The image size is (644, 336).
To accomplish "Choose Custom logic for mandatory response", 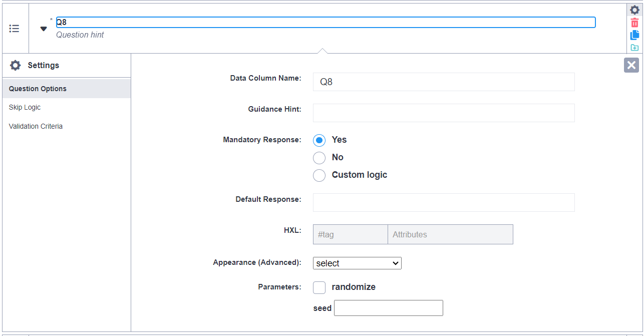I will tap(319, 175).
